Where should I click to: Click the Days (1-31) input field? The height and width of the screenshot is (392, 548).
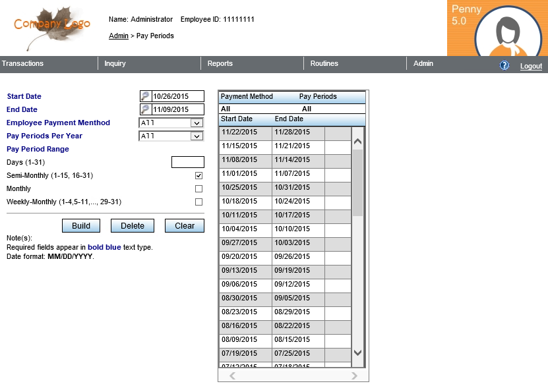(x=187, y=162)
